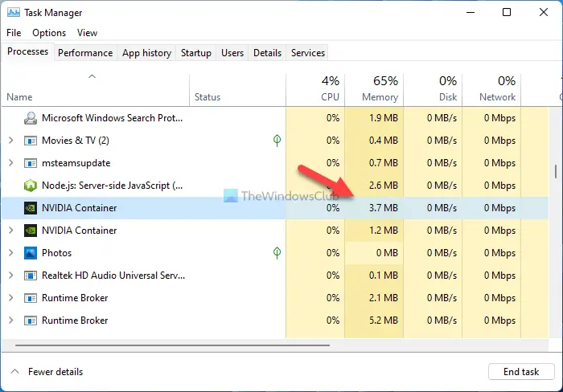Sort by the Status column header

pyautogui.click(x=237, y=90)
